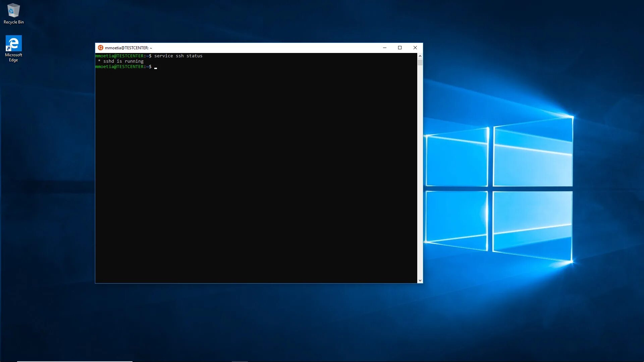Click the terminal scrollbar up arrow
This screenshot has height=362, width=644.
(420, 56)
